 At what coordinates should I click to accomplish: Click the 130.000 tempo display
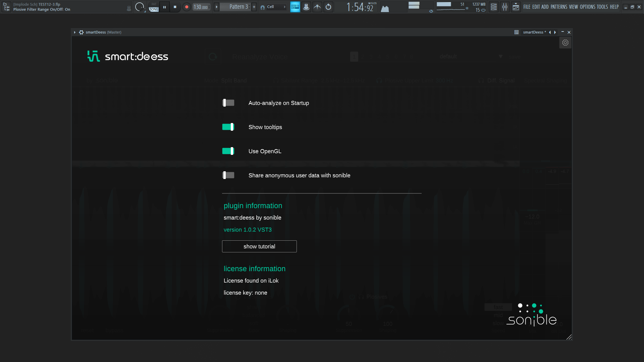[201, 7]
